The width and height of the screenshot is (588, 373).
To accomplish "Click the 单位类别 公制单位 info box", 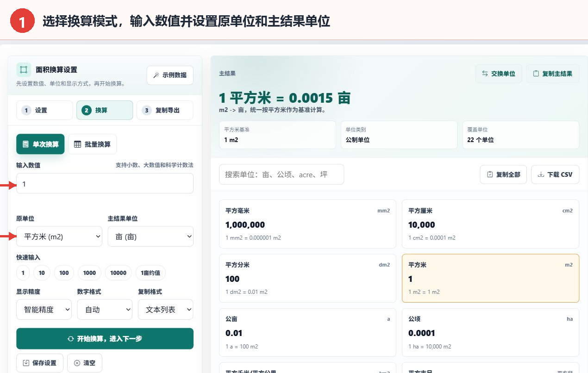I will click(x=399, y=135).
